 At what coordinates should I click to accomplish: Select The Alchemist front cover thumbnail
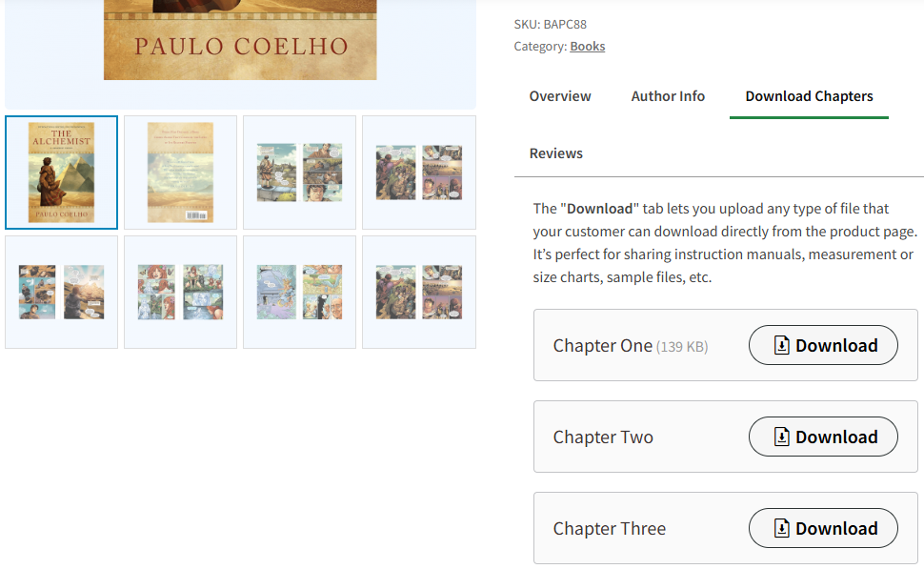[62, 173]
